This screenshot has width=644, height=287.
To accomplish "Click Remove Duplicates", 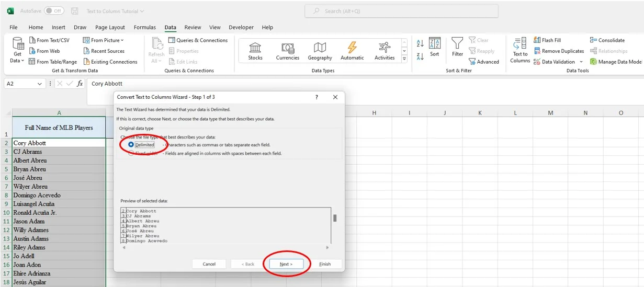I will 559,51.
